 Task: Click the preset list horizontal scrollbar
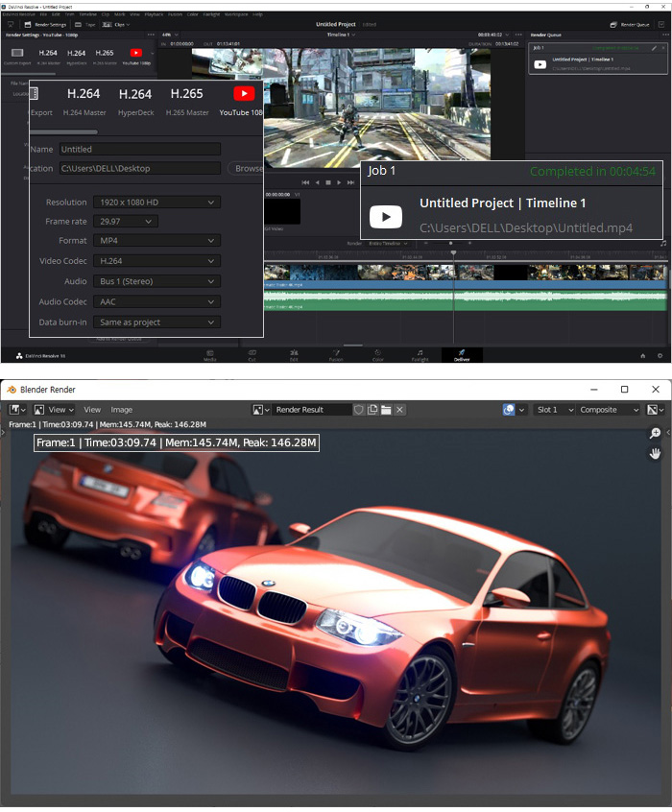[63, 132]
